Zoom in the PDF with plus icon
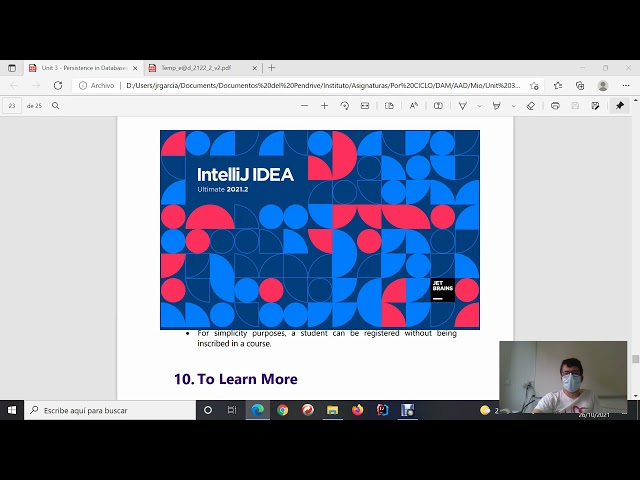 click(324, 106)
